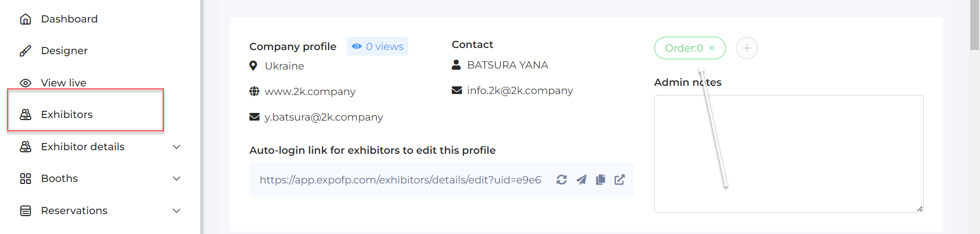Click the Booths grid icon
This screenshot has width=980, height=234.
[26, 178]
